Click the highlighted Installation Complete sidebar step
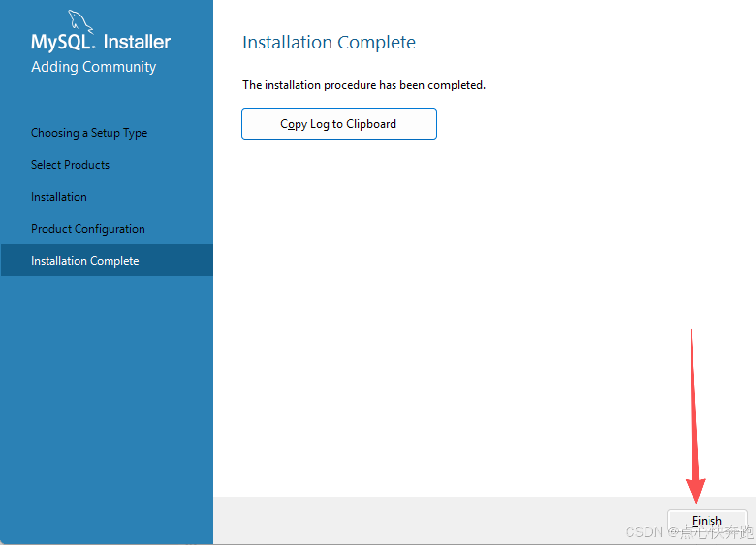Image resolution: width=756 pixels, height=545 pixels. [x=107, y=260]
